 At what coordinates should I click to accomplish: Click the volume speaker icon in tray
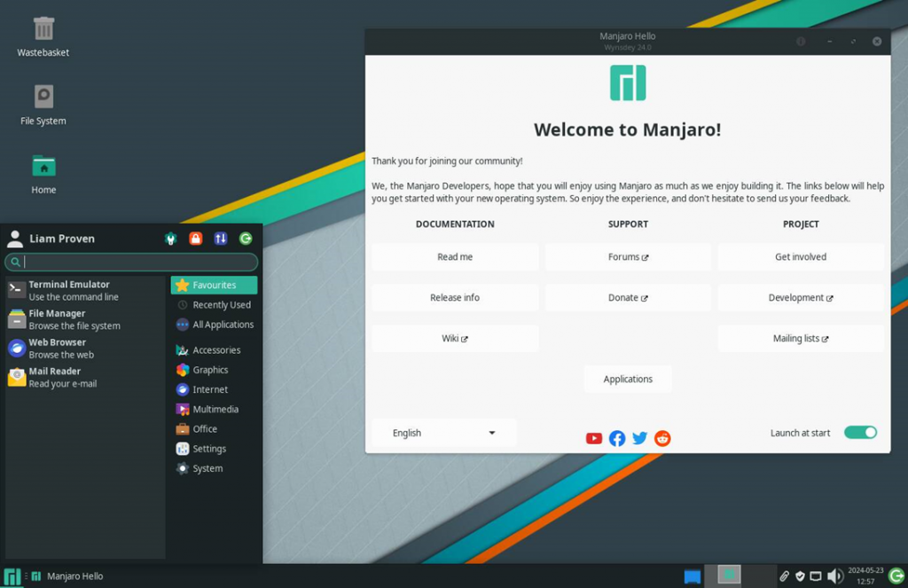pos(834,576)
